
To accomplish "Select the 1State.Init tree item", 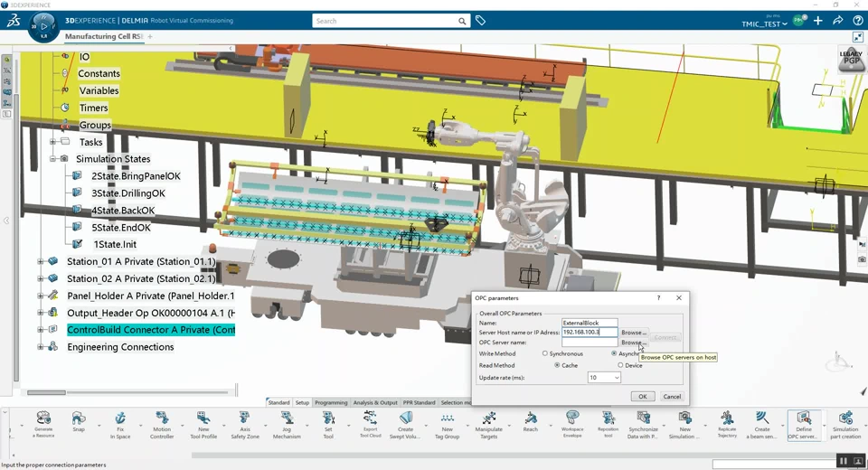I will coord(115,244).
